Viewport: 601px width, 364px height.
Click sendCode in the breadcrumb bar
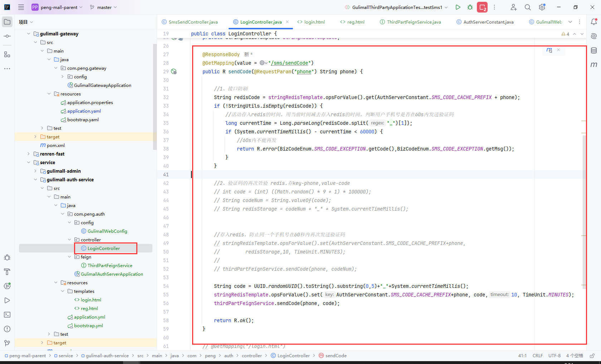(x=332, y=356)
